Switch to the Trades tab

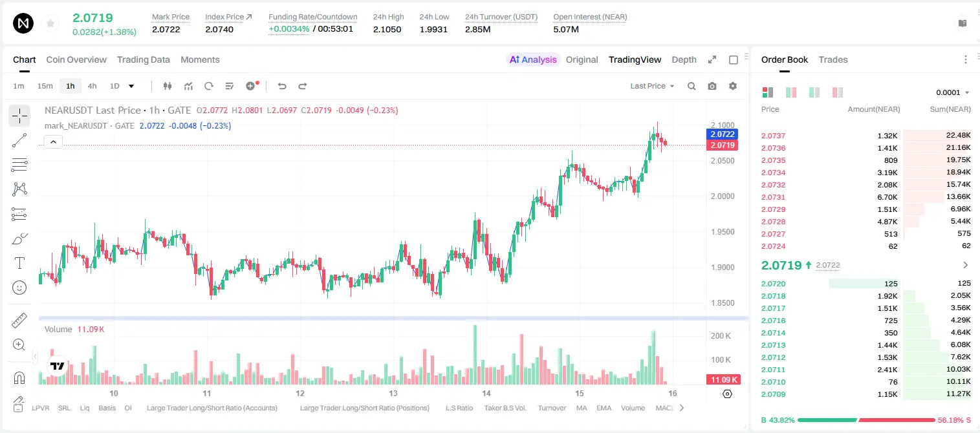tap(833, 59)
